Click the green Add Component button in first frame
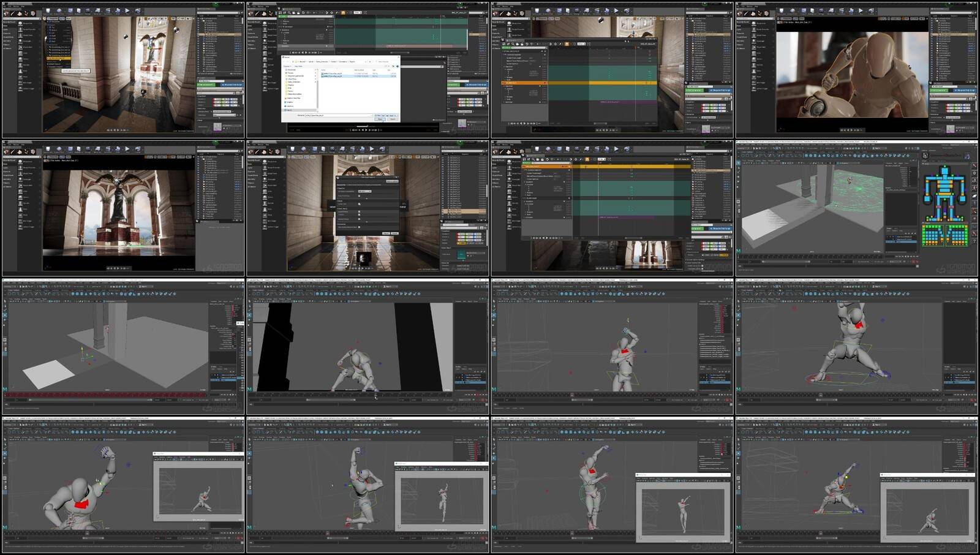Image resolution: width=980 pixels, height=555 pixels. (x=206, y=85)
